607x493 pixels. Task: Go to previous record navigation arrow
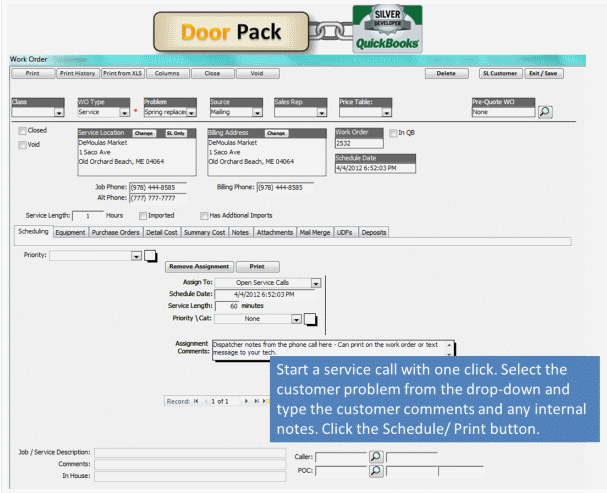coord(206,401)
